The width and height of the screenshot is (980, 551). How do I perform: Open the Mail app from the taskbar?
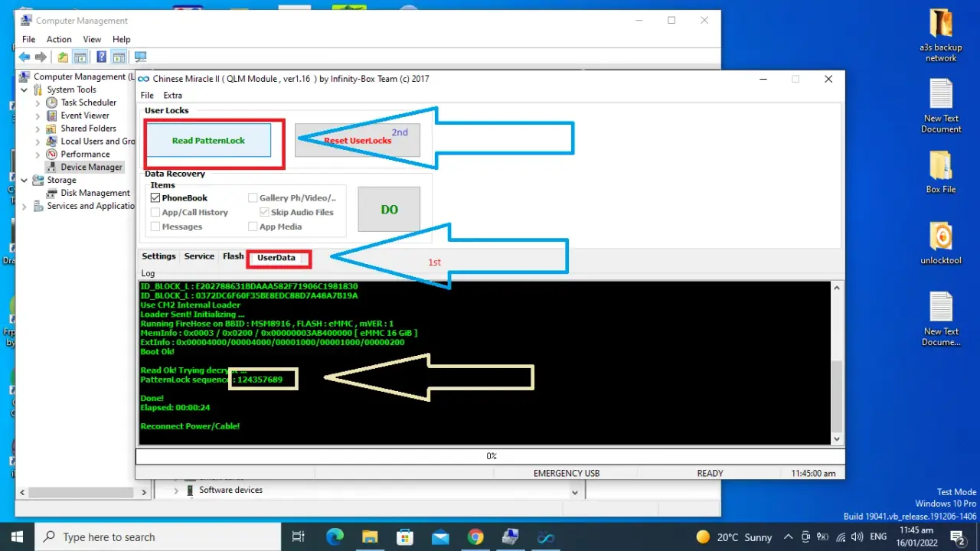pyautogui.click(x=440, y=537)
